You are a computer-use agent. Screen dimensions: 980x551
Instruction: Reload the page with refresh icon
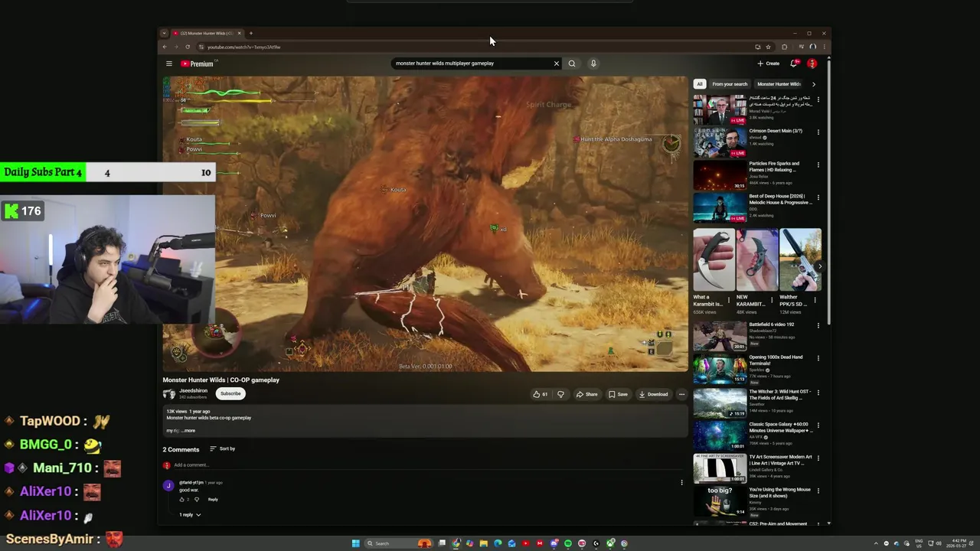click(188, 47)
